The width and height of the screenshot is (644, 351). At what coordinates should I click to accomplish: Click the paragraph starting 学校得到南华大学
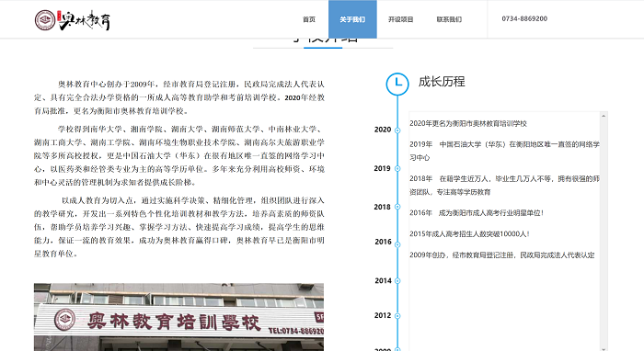point(179,155)
